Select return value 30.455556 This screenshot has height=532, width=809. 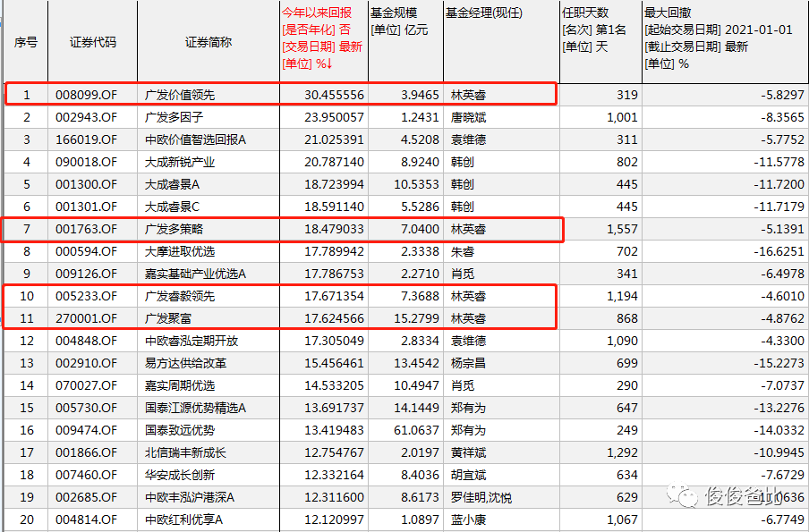click(334, 95)
